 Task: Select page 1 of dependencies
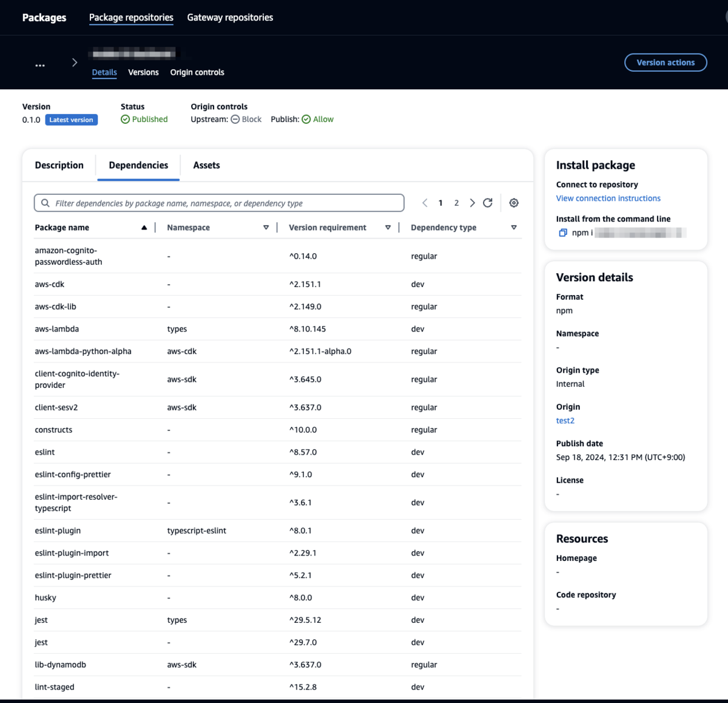pos(440,203)
